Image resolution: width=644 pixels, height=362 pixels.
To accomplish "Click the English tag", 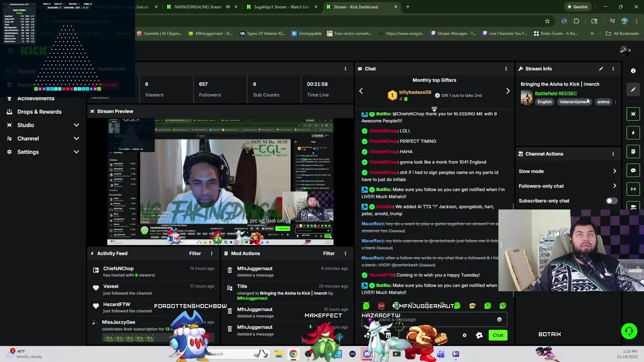I will (544, 102).
